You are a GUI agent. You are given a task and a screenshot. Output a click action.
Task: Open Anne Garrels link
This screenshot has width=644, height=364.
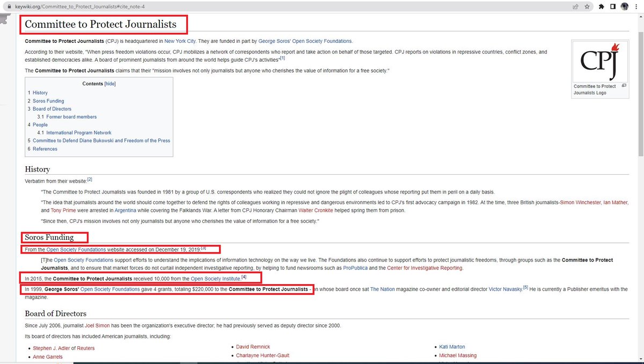click(x=47, y=357)
